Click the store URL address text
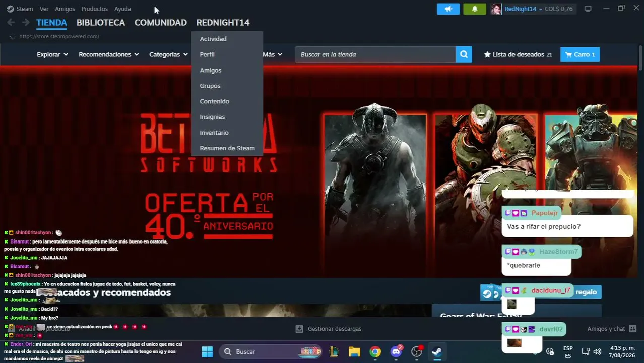 (59, 36)
